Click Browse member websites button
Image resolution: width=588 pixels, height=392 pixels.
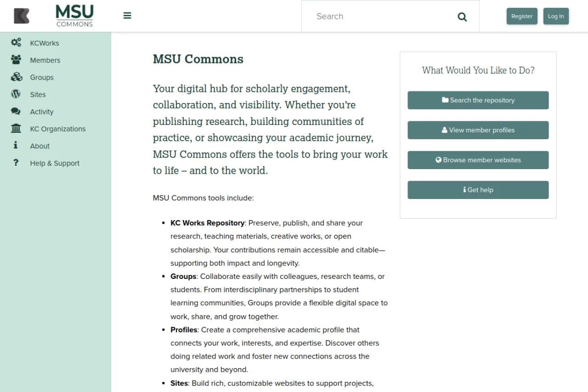[x=478, y=160]
